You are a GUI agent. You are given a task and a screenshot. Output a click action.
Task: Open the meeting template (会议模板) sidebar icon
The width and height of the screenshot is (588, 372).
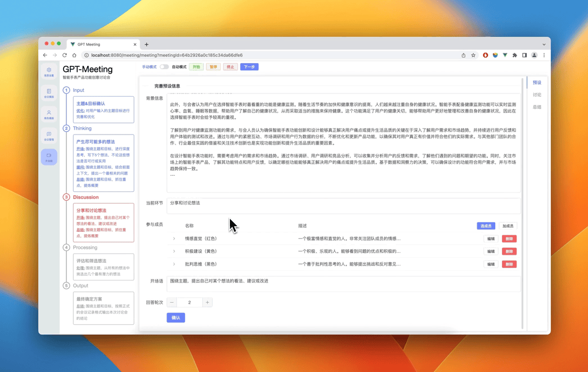point(49,93)
